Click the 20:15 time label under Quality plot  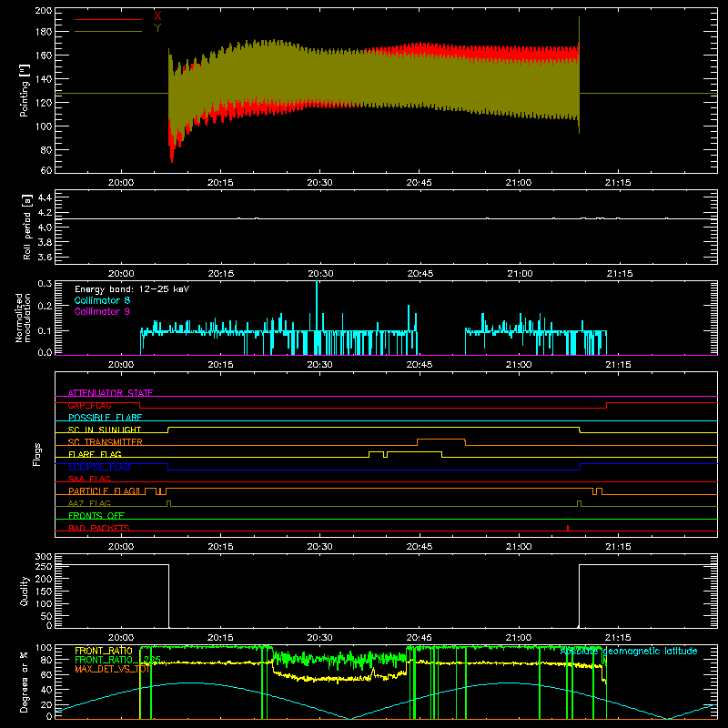220,638
